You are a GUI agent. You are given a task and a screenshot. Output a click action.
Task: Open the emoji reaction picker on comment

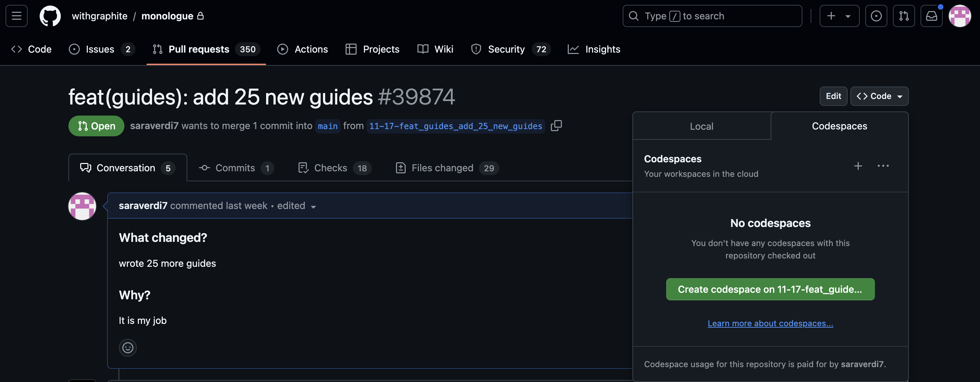click(x=128, y=347)
